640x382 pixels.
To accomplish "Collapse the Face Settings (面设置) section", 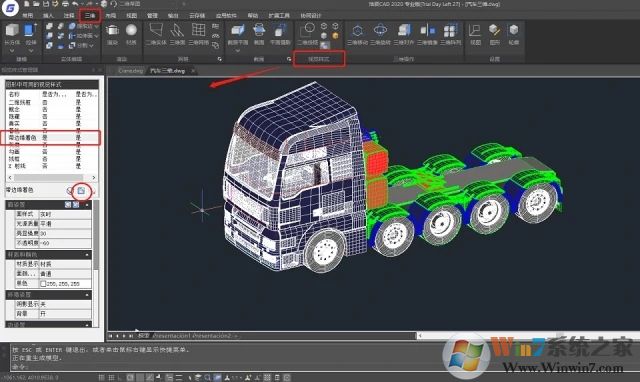I will point(87,204).
